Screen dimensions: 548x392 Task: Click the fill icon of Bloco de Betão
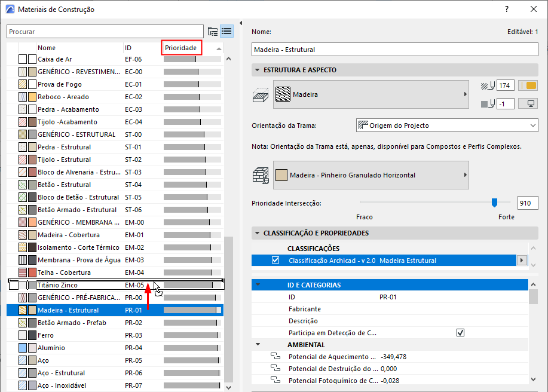(23, 197)
